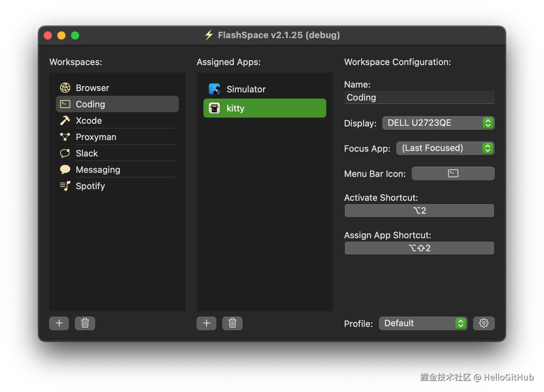Viewport: 544px width, 392px height.
Task: Record a new Assign App Shortcut
Action: click(x=419, y=248)
